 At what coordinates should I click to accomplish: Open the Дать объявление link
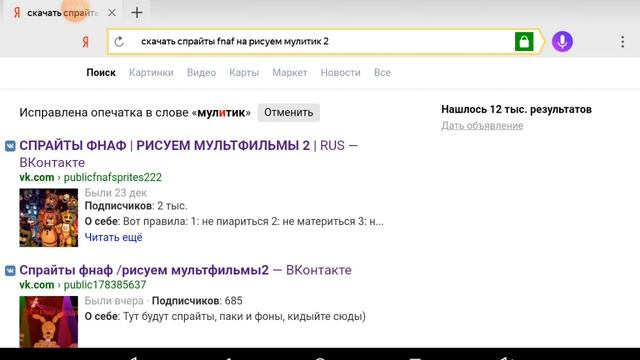point(482,126)
